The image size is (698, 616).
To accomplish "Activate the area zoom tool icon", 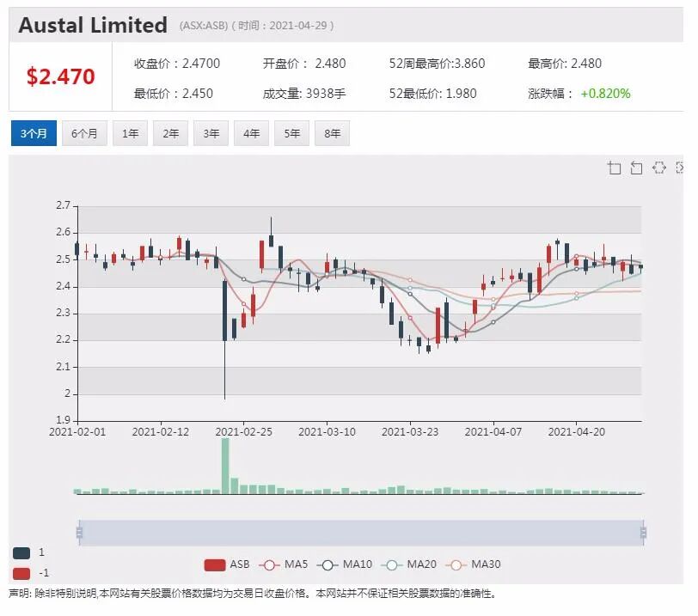I will [615, 168].
